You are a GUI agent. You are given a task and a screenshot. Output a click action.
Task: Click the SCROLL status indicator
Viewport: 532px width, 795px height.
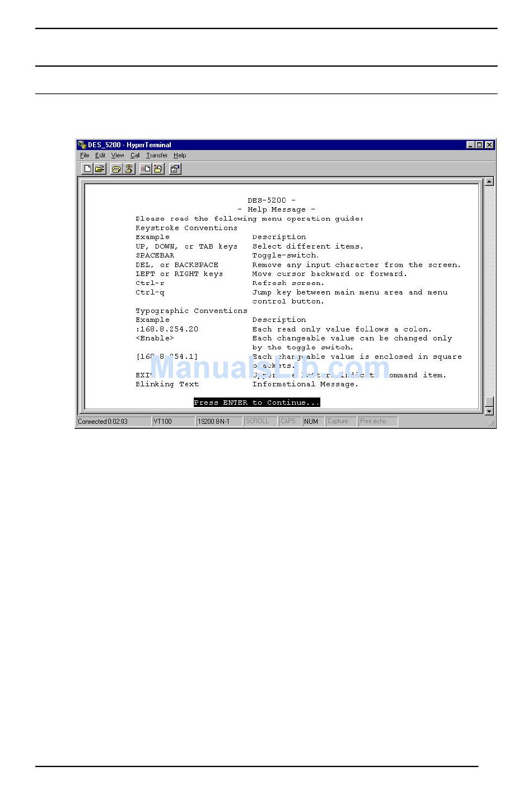[x=260, y=421]
